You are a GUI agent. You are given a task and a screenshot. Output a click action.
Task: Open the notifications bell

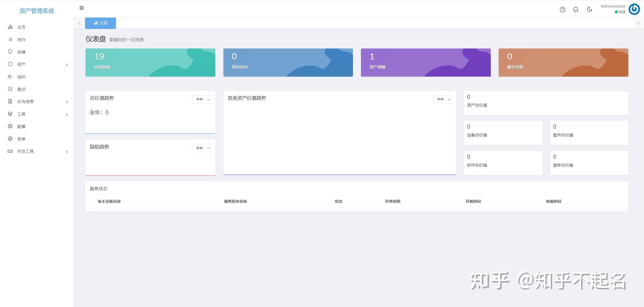tap(576, 9)
